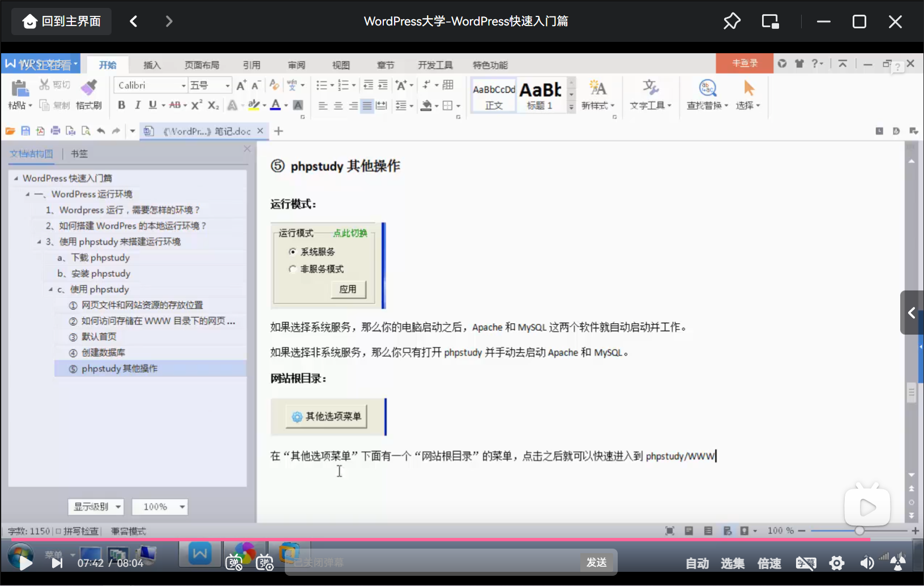The width and height of the screenshot is (924, 586).
Task: Increase font size with A+ icon
Action: pyautogui.click(x=241, y=85)
